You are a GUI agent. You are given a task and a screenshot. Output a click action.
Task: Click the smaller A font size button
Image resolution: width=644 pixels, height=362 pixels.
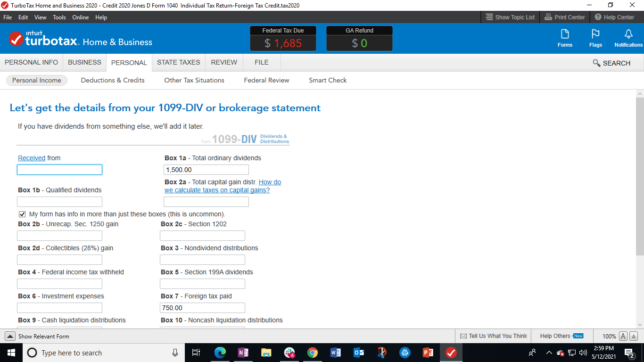coord(634,336)
